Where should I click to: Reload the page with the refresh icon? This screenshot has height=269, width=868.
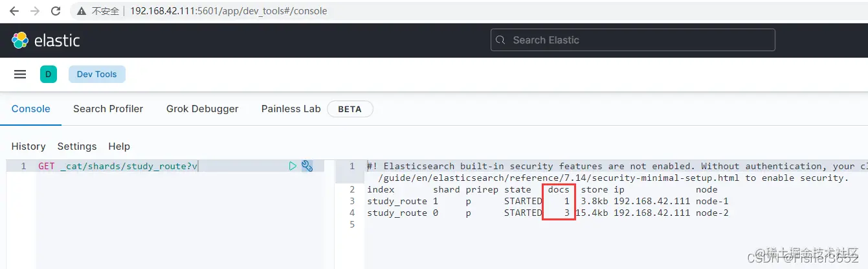pyautogui.click(x=56, y=11)
